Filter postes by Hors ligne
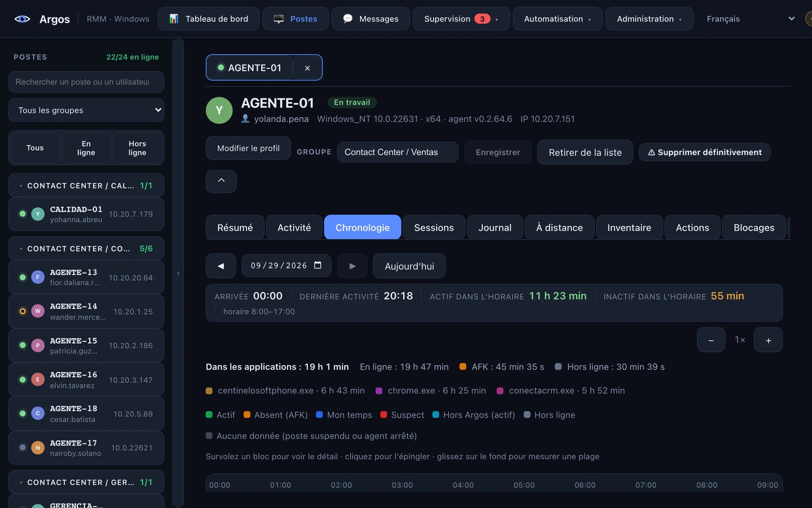812x508 pixels. pyautogui.click(x=137, y=148)
